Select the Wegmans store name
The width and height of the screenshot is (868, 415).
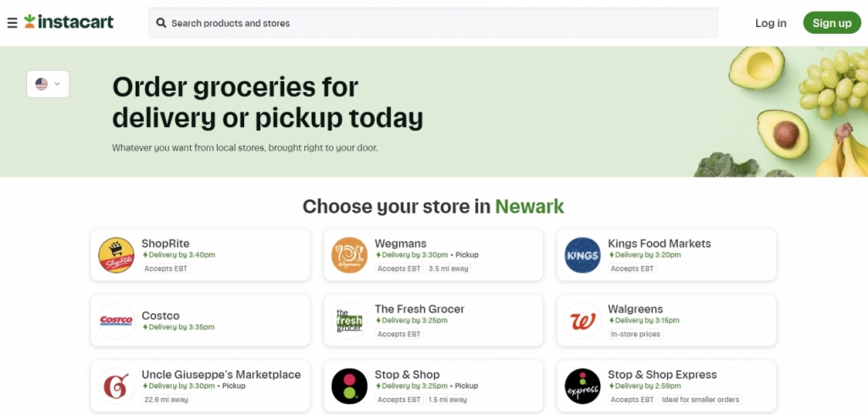(x=400, y=243)
